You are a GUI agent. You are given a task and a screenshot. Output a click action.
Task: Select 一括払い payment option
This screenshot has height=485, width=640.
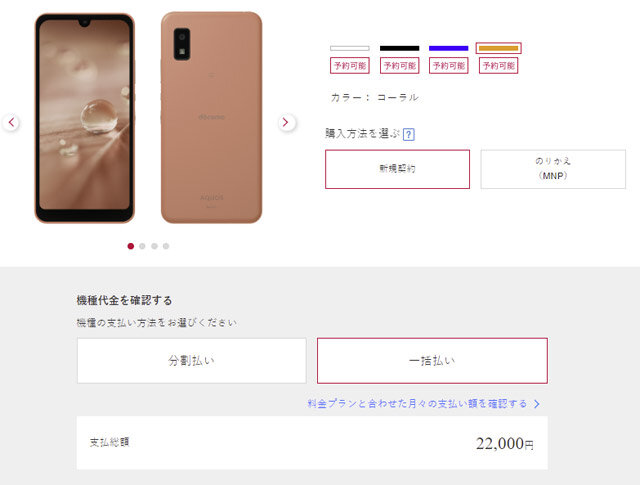pyautogui.click(x=432, y=360)
